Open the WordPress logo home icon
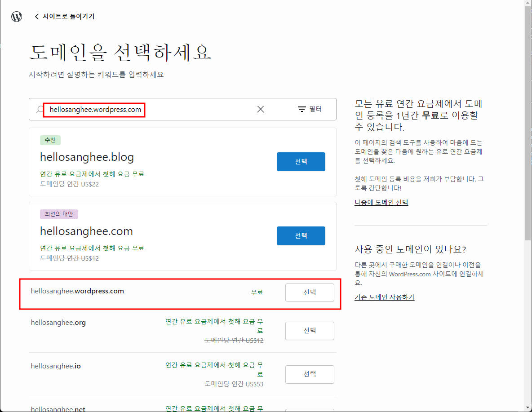 tap(17, 16)
